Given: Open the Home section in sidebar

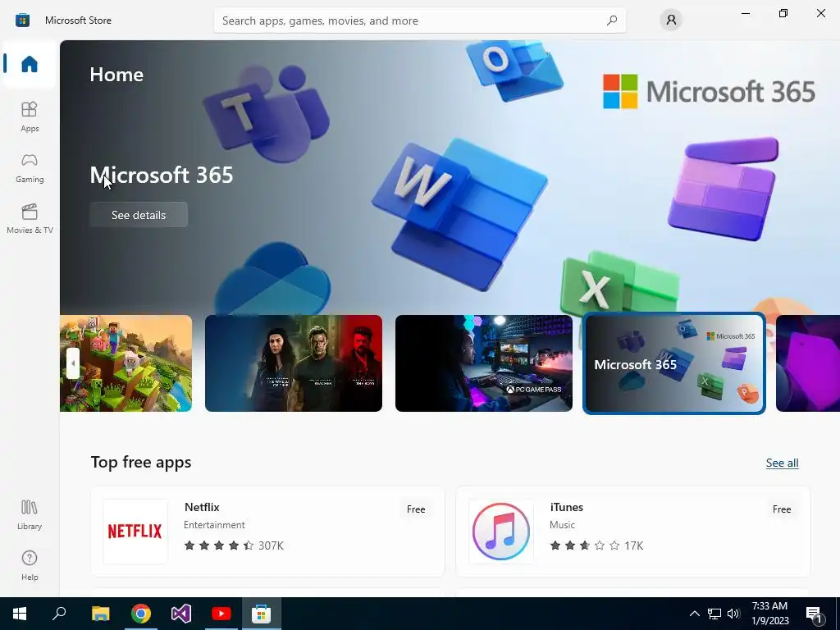Looking at the screenshot, I should [x=30, y=64].
